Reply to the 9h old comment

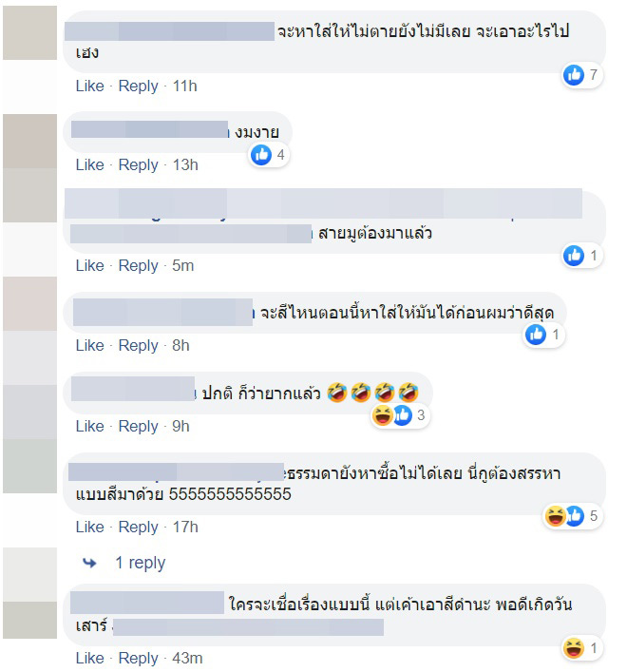click(139, 427)
